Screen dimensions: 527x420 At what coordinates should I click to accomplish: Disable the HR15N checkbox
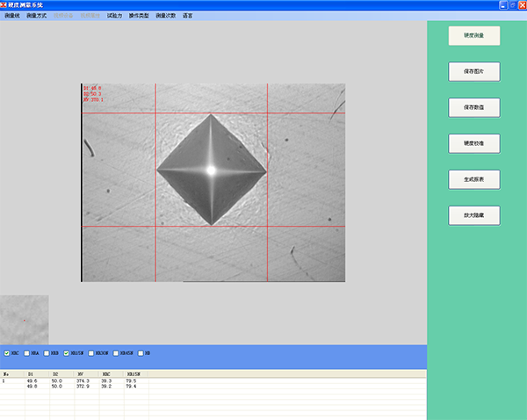tap(68, 353)
